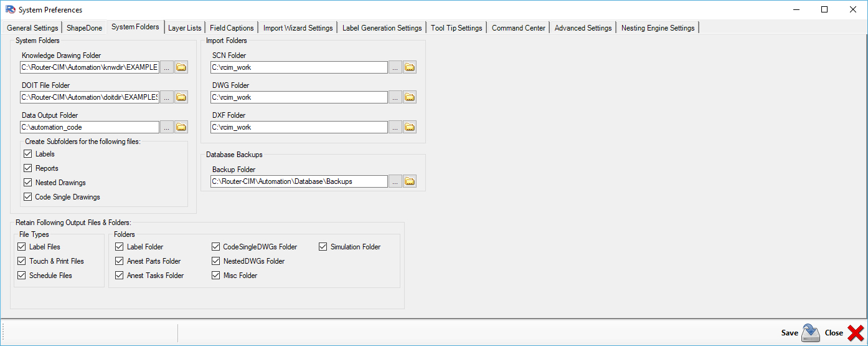Open folder browser for DWG Folder
This screenshot has height=346, width=868.
point(410,97)
